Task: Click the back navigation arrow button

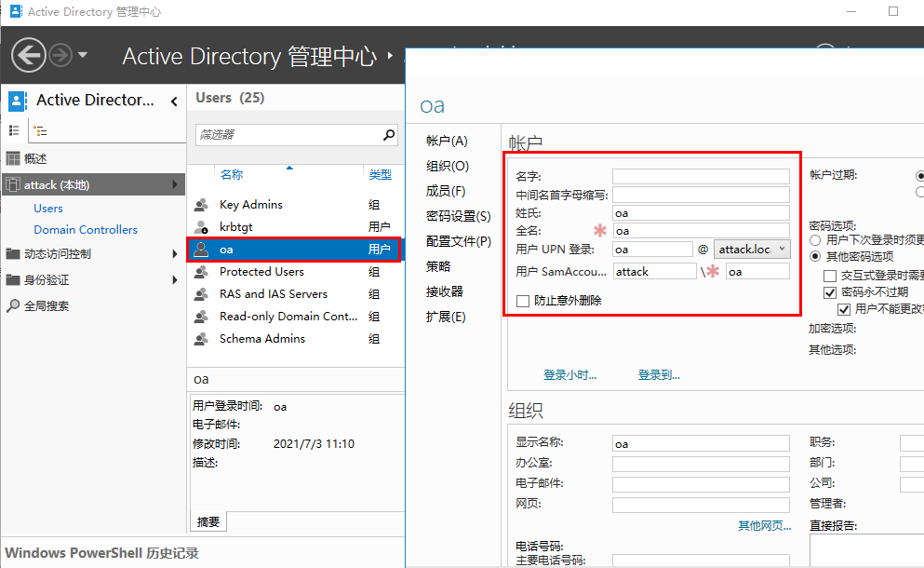Action: coord(28,55)
